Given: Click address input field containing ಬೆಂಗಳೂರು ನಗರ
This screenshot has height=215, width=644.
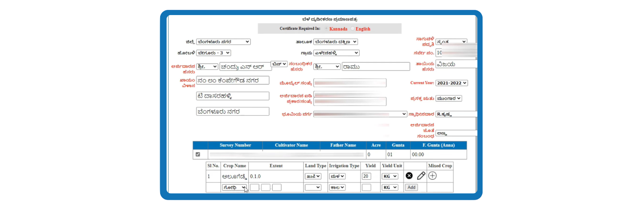Looking at the screenshot, I should click(x=233, y=111).
